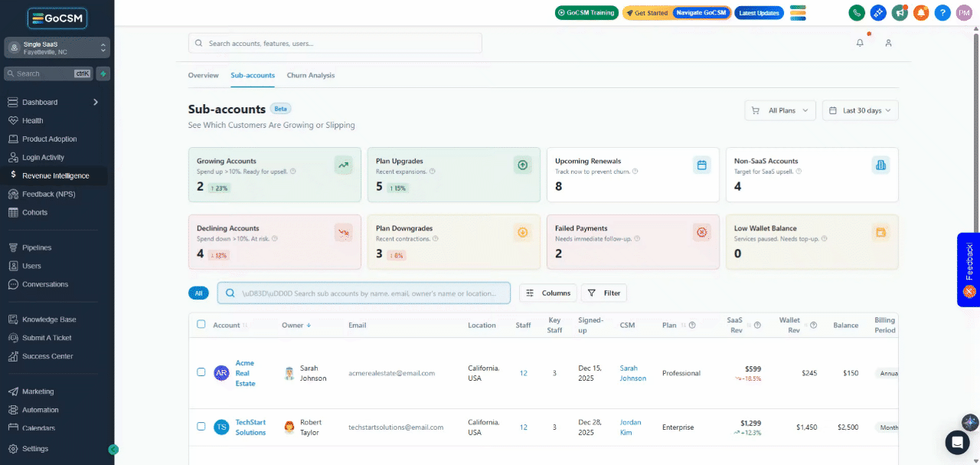Expand the Dashboard sidebar chevron

click(x=96, y=102)
